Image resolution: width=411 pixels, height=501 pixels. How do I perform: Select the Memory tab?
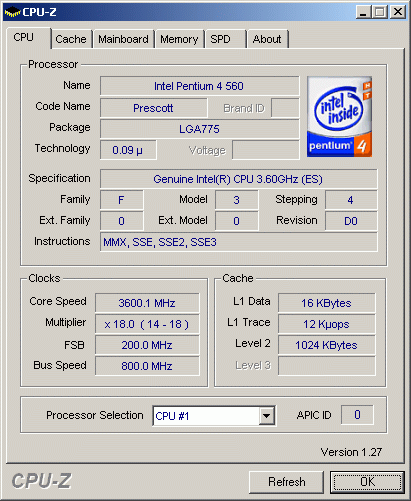pyautogui.click(x=179, y=39)
